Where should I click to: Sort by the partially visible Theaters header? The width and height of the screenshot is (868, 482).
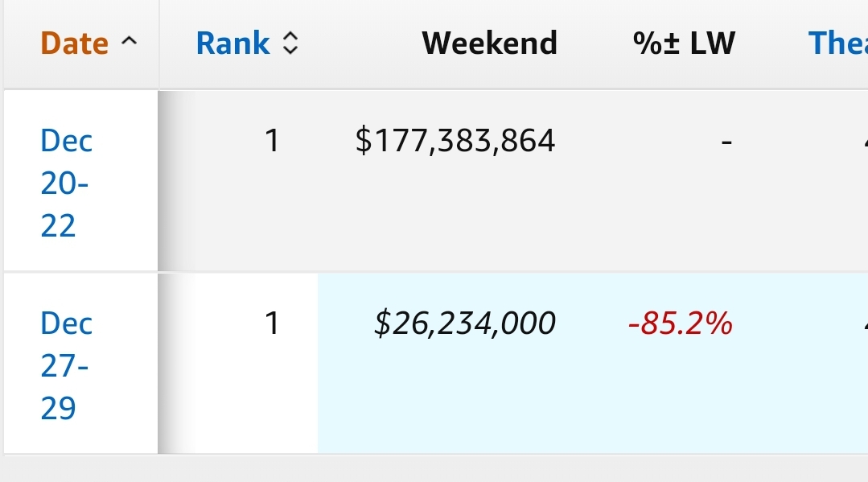point(837,43)
